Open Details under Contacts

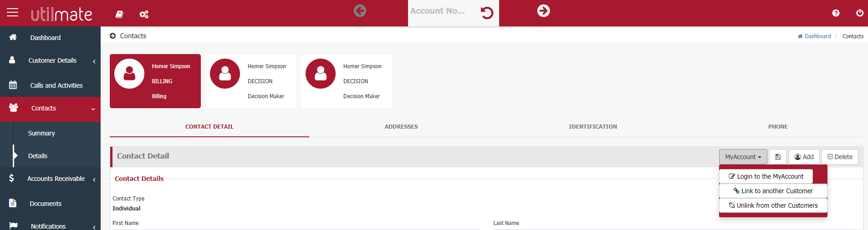38,156
